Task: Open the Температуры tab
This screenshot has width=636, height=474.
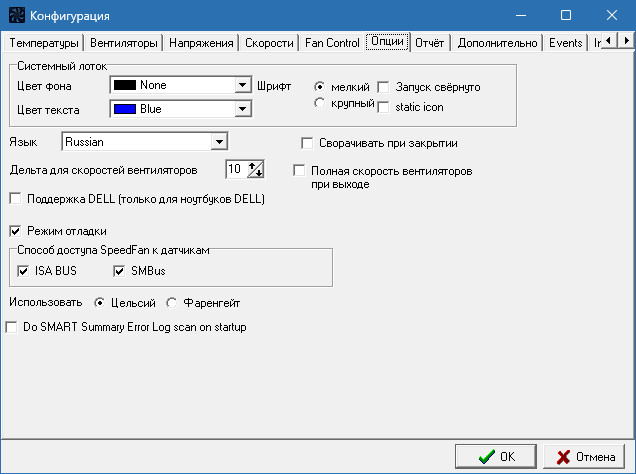Action: [x=43, y=43]
